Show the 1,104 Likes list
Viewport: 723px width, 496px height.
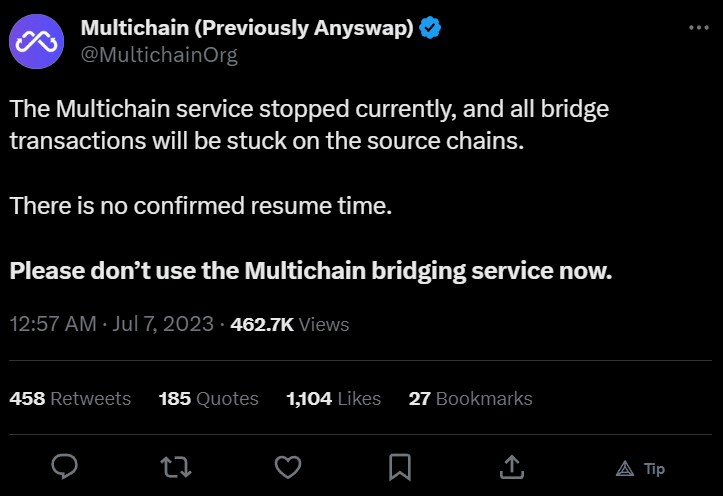[x=333, y=398]
